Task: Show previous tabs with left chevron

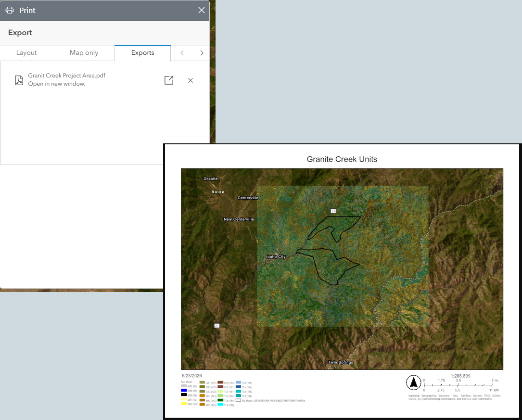Action: 182,53
